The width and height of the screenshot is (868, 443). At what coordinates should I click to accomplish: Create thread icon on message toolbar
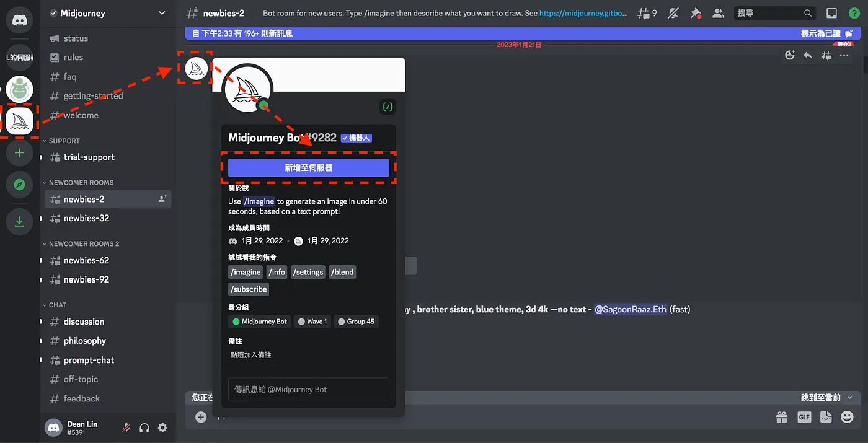[x=826, y=55]
